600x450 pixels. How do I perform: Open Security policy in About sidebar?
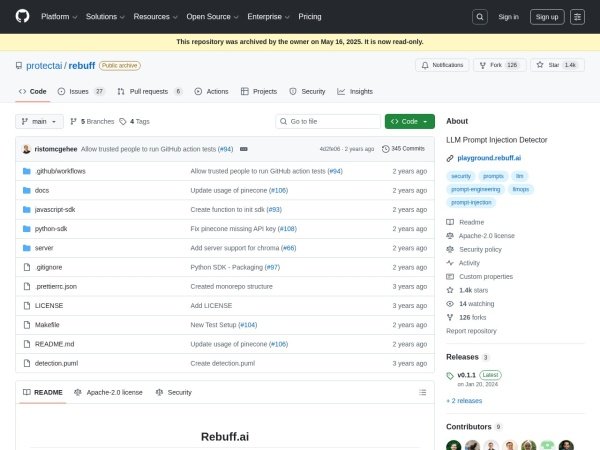tap(474, 249)
